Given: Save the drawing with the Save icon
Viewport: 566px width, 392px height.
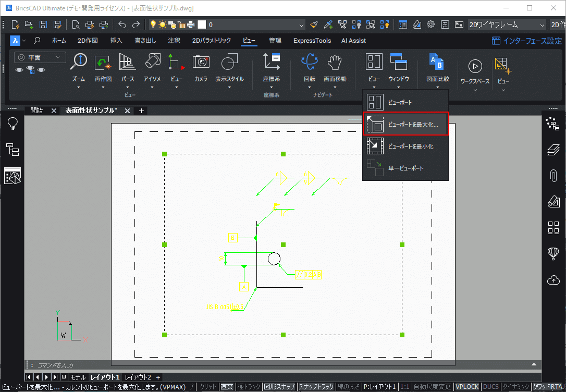Looking at the screenshot, I should tap(43, 24).
